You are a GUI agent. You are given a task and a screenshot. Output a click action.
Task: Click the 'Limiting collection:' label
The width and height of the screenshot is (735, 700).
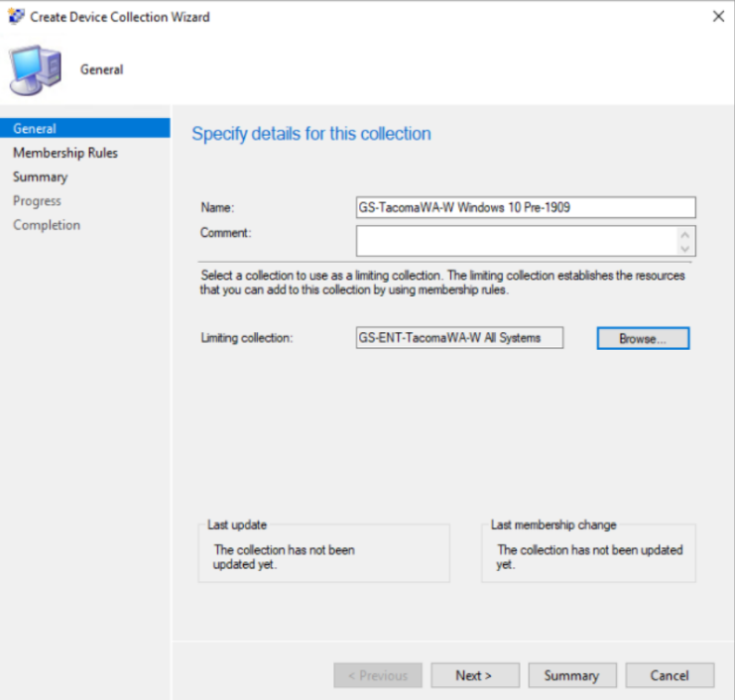coord(247,338)
